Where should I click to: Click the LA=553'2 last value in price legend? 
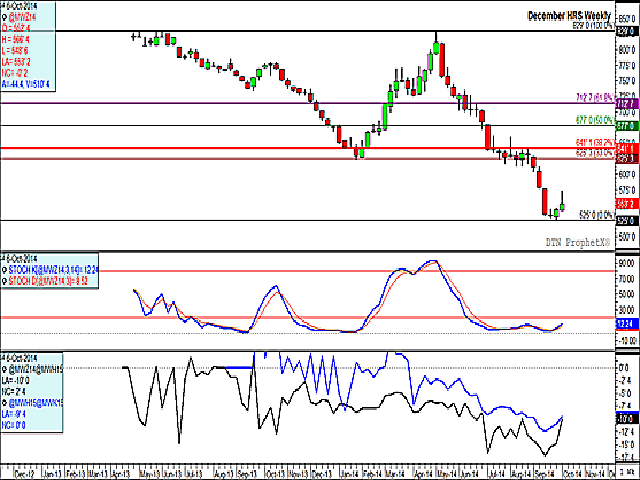click(16, 62)
